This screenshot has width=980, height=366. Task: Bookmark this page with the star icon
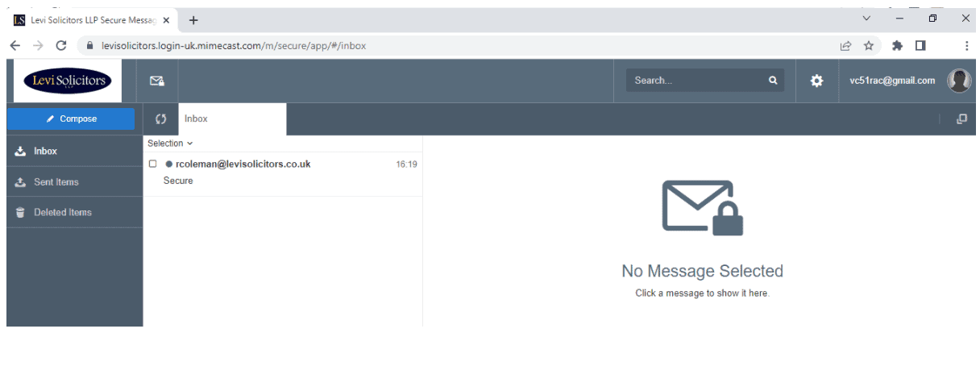coord(869,46)
